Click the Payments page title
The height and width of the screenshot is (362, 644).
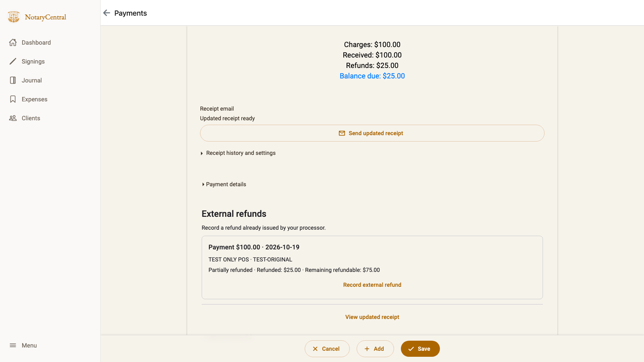coord(130,13)
